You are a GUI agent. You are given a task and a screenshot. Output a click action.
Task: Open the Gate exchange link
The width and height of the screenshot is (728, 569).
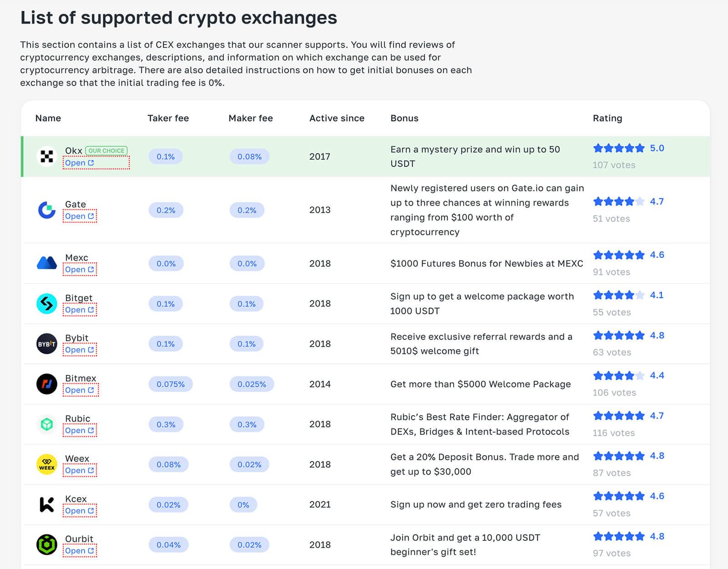pos(79,217)
